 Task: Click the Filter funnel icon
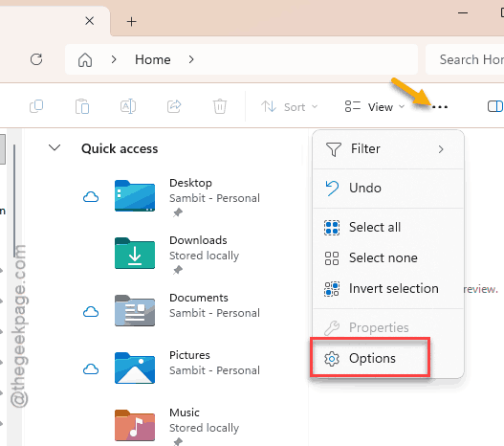334,149
